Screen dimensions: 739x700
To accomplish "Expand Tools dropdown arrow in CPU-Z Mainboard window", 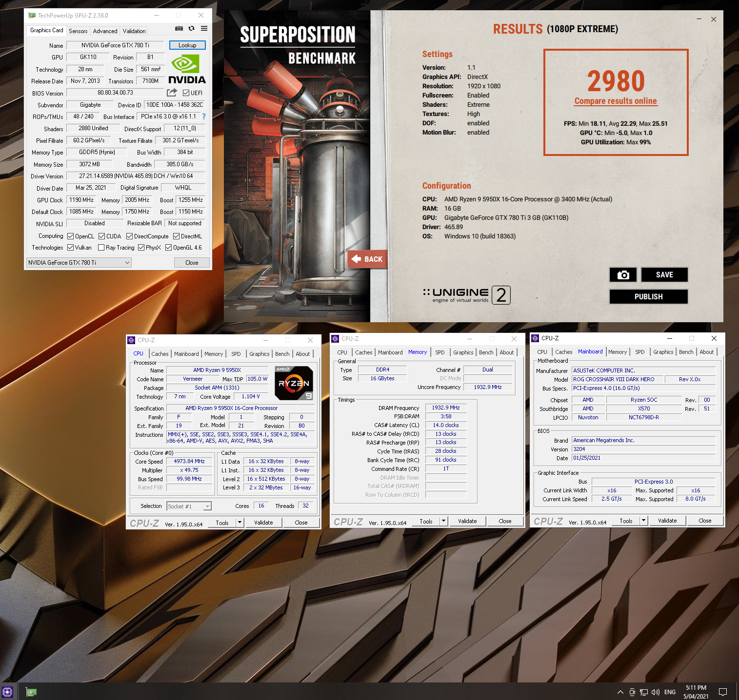I will coord(643,521).
